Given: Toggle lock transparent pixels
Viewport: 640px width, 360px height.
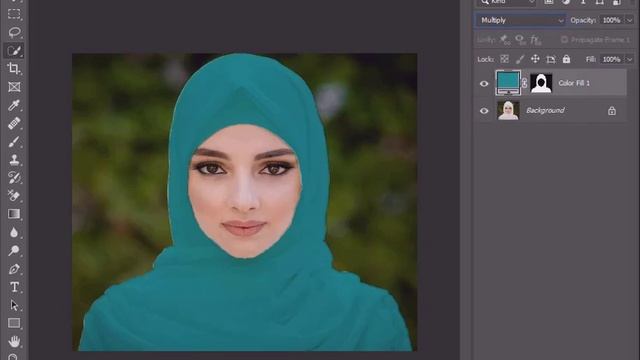Looking at the screenshot, I should (504, 59).
